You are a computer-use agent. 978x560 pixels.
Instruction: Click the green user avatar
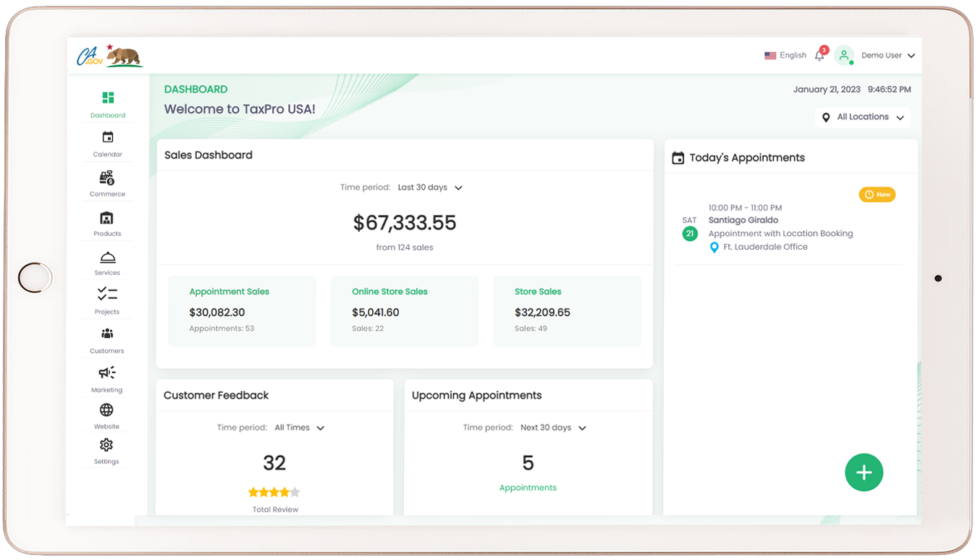click(844, 55)
